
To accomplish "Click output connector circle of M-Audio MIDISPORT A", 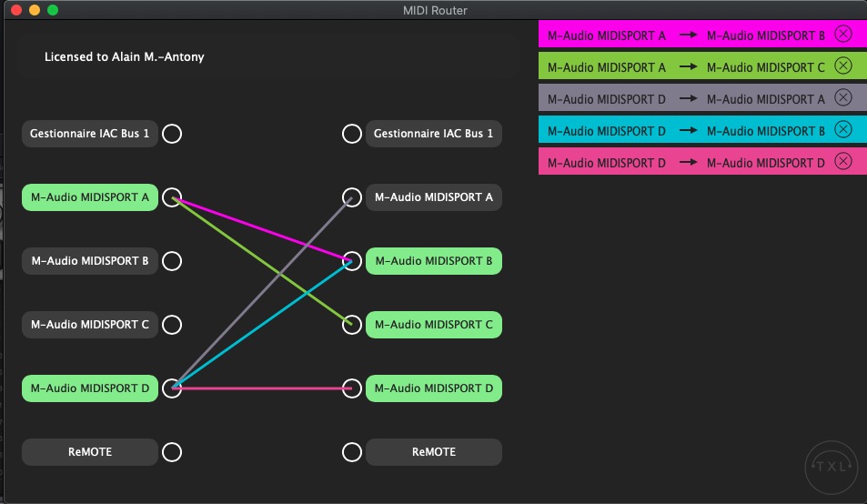I will (352, 197).
